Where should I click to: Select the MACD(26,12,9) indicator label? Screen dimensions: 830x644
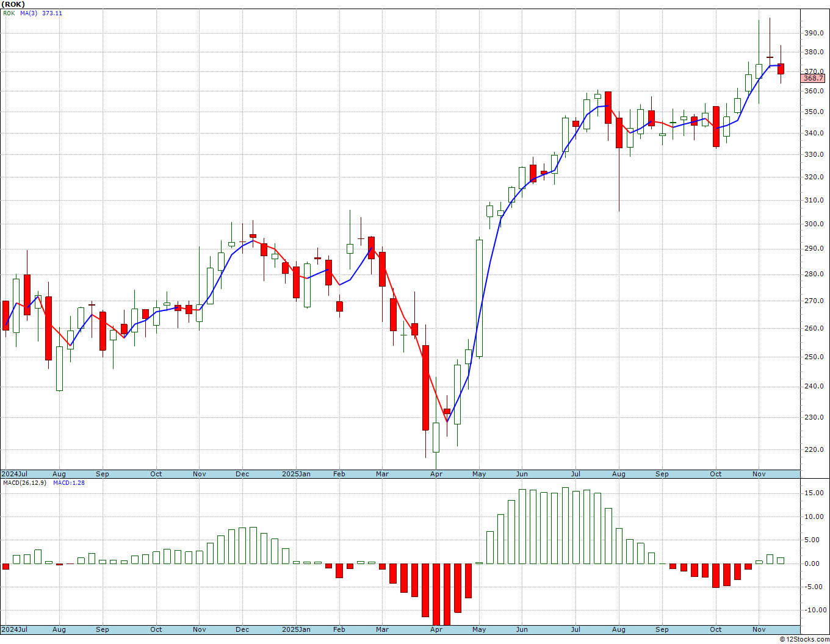pos(24,483)
